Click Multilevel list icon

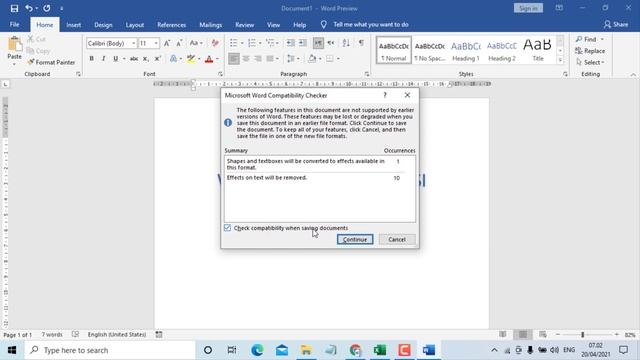tap(270, 43)
